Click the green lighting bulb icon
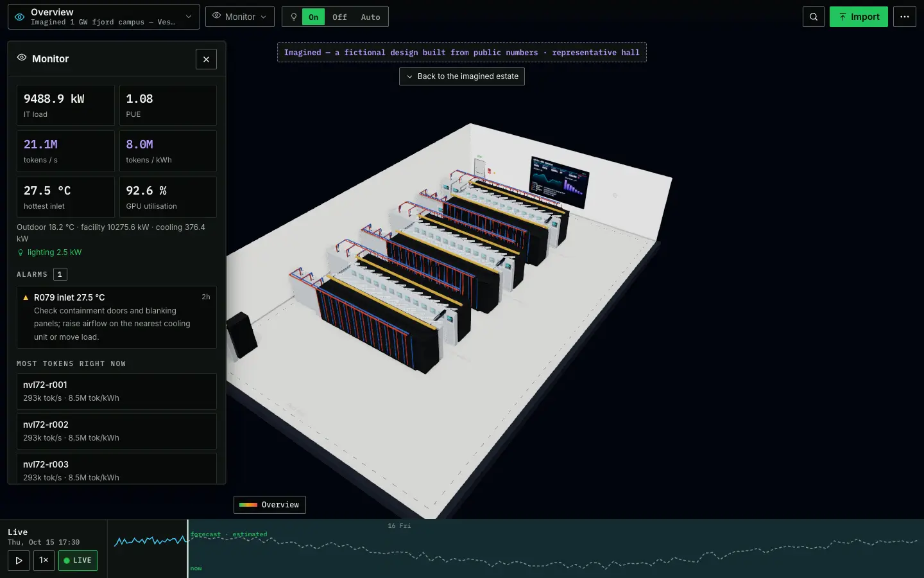The image size is (924, 578). tap(21, 252)
